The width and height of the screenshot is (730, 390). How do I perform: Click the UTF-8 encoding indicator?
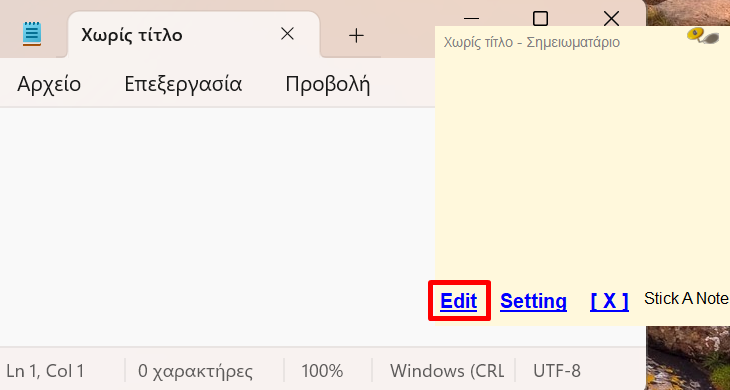point(557,371)
